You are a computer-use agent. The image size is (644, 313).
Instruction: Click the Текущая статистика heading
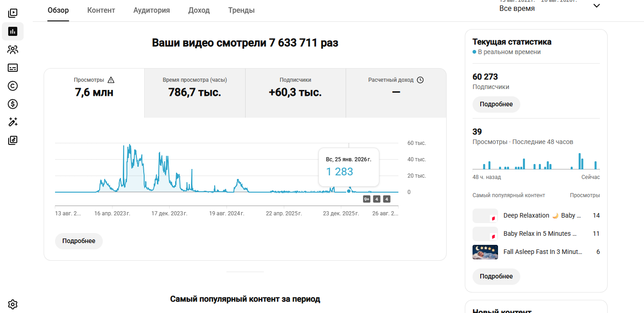(512, 42)
